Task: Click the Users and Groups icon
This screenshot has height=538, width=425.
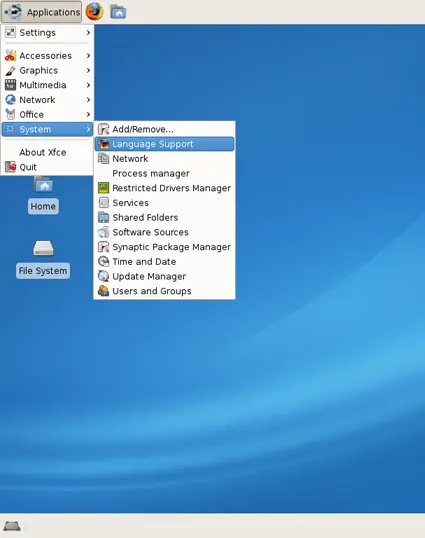Action: pos(103,291)
